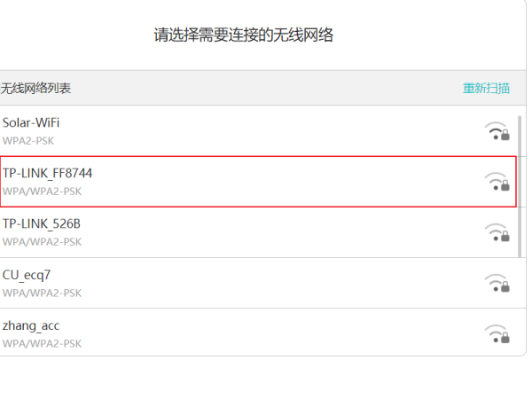Viewport: 532px width, 399px height.
Task: Click the TP-LINK_526B Wi-Fi signal icon
Action: [x=497, y=232]
